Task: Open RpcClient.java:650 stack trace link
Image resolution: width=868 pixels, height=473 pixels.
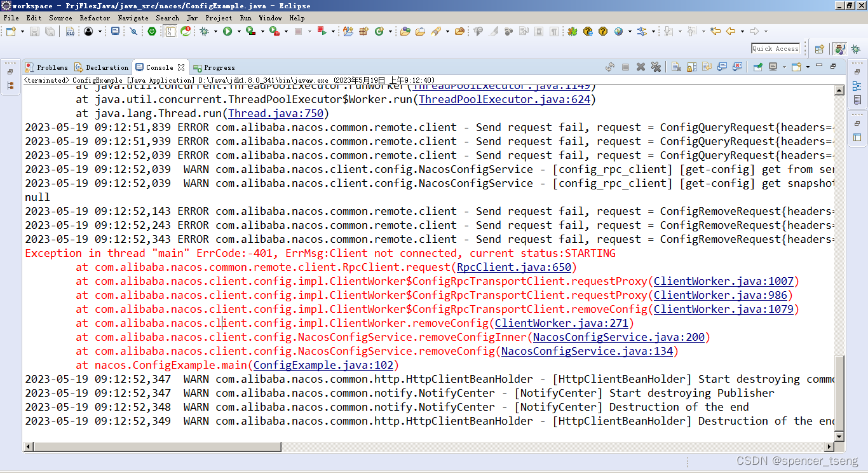Action: point(513,267)
